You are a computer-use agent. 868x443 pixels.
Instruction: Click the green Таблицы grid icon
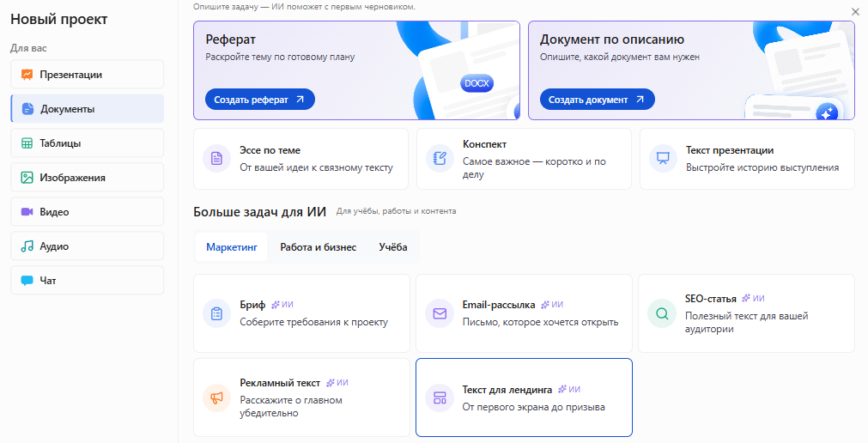tap(27, 143)
